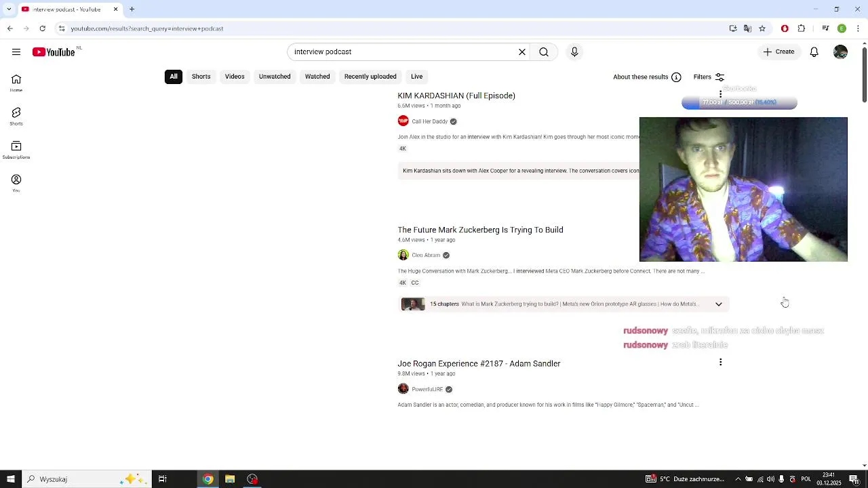Image resolution: width=868 pixels, height=488 pixels.
Task: Open the info icon beside About these results
Action: 676,77
